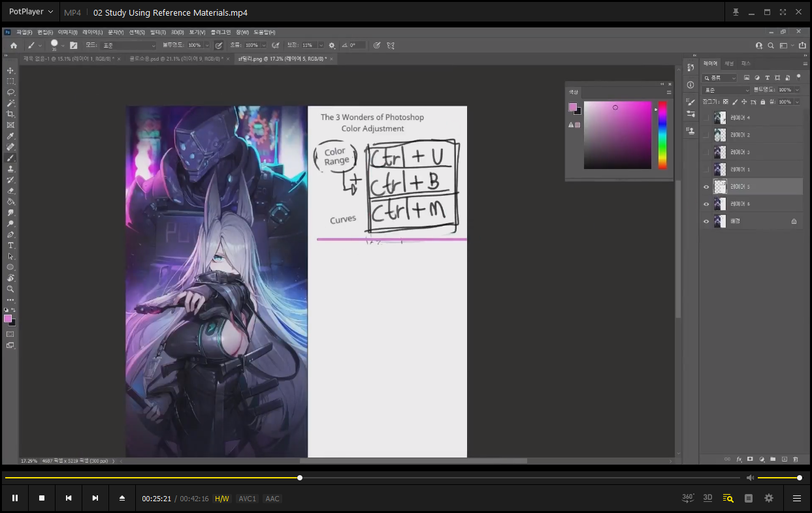Open the History panel icon
812x513 pixels.
click(690, 68)
